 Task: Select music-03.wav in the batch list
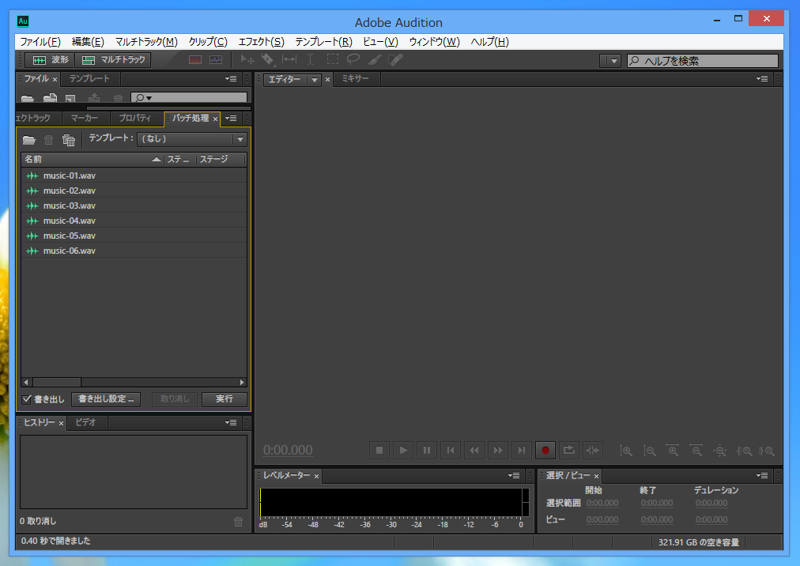pyautogui.click(x=134, y=206)
